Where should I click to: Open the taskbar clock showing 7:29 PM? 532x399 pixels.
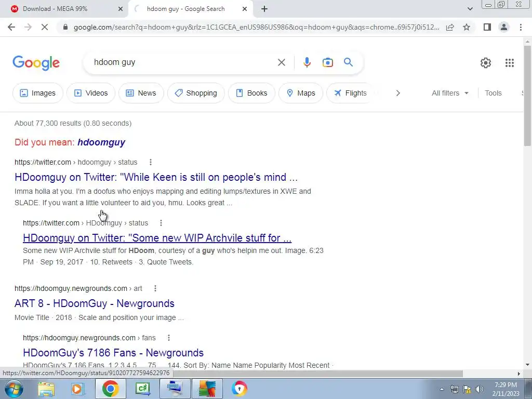(x=506, y=389)
